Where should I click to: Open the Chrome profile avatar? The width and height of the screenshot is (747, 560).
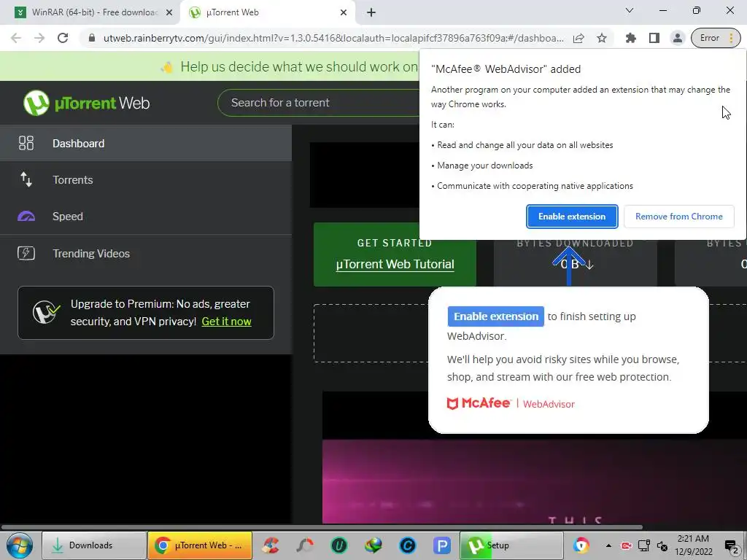pos(678,38)
